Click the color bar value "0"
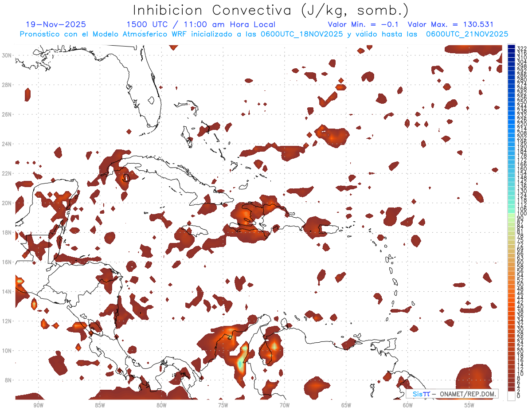Image resolution: width=532 pixels, height=411 pixels. coord(519,395)
